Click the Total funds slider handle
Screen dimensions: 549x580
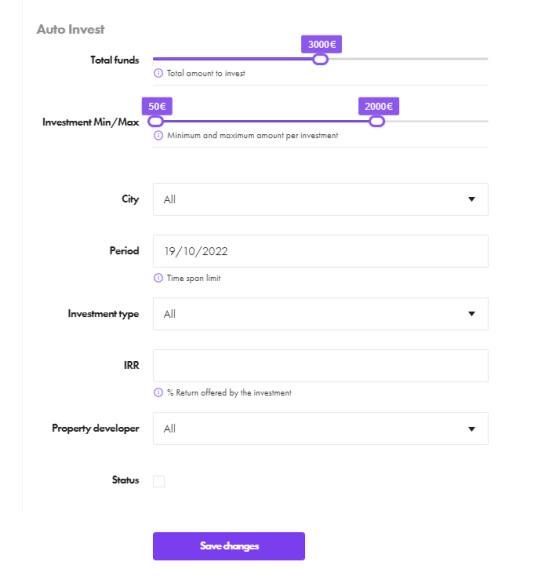pyautogui.click(x=320, y=59)
